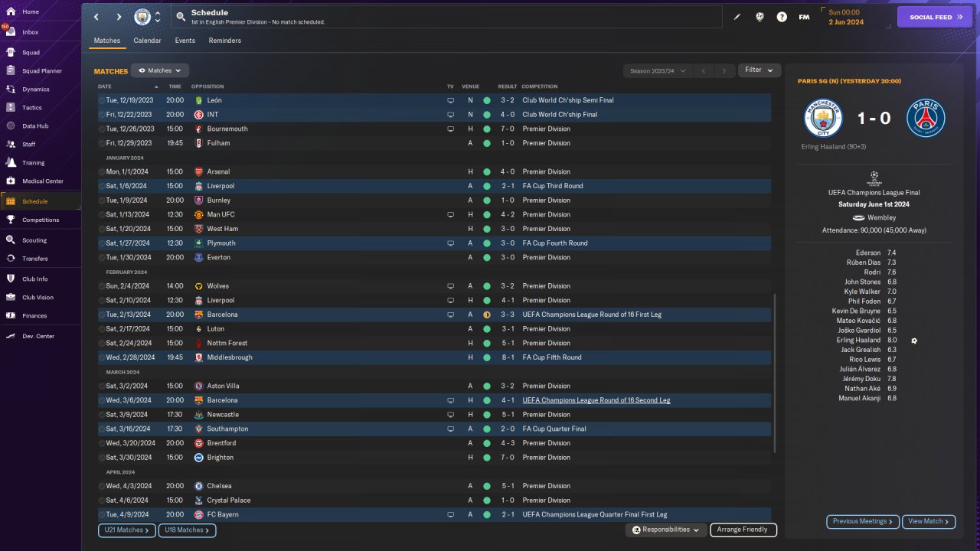980x551 pixels.
Task: Open the Finances screen
Action: point(34,316)
